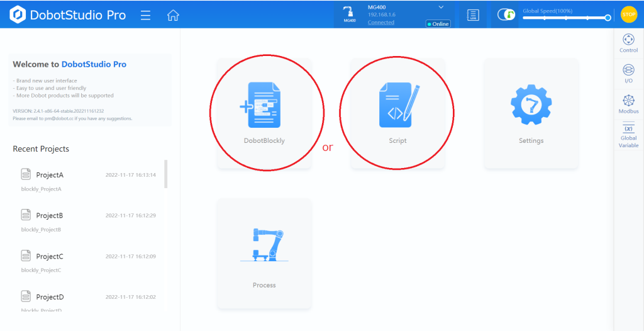Click the ProjectB file icon
The image size is (644, 331).
26,215
